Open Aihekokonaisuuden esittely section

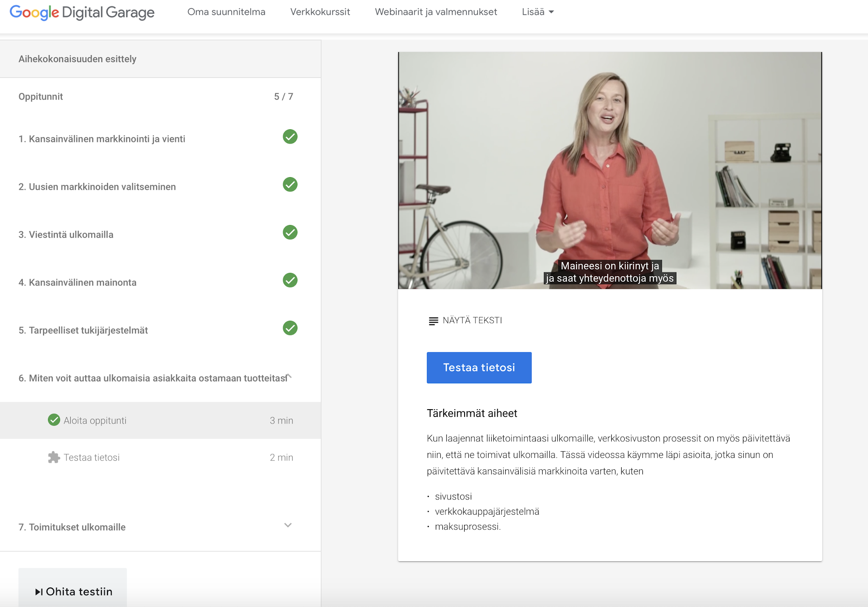[x=160, y=59]
